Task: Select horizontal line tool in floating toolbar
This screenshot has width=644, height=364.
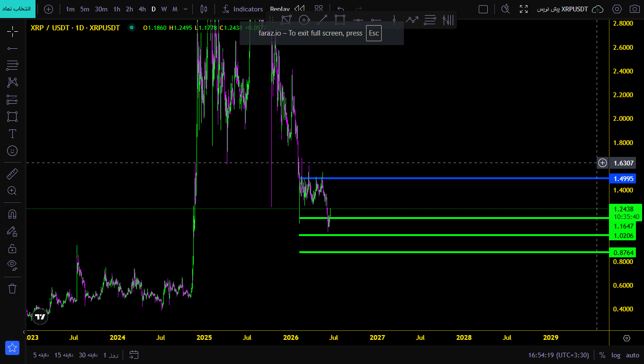Action: point(358,20)
